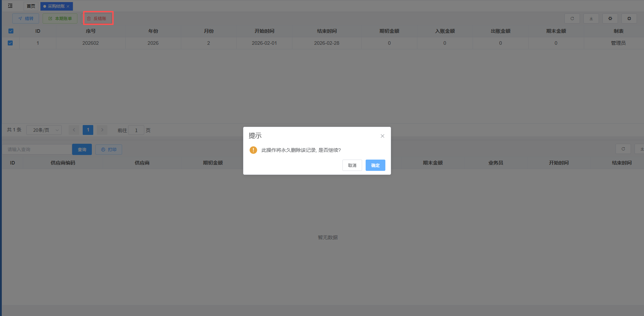Go to next page with right chevron
The width and height of the screenshot is (644, 316).
click(x=102, y=130)
